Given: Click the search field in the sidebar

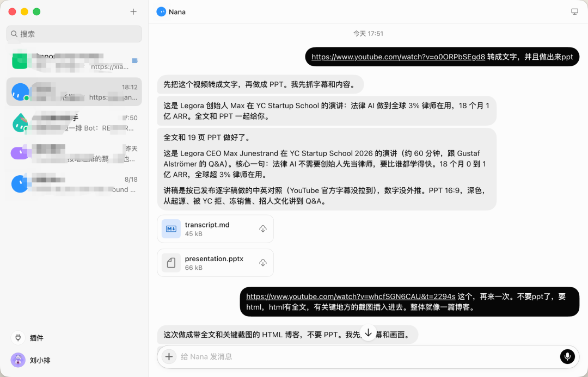Looking at the screenshot, I should pyautogui.click(x=74, y=34).
